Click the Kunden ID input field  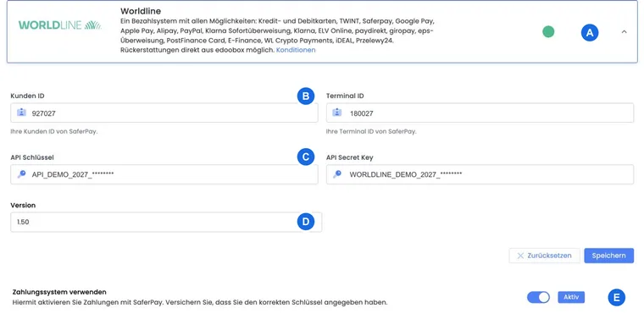tap(164, 113)
